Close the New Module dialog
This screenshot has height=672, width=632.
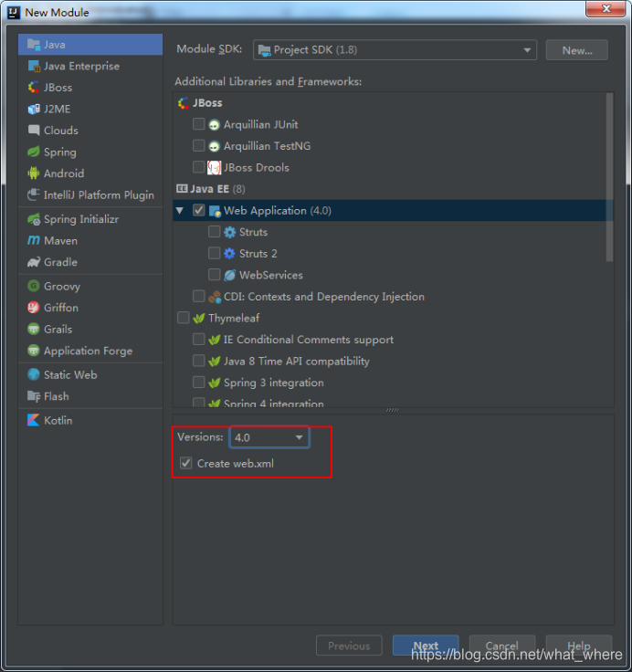tap(606, 8)
